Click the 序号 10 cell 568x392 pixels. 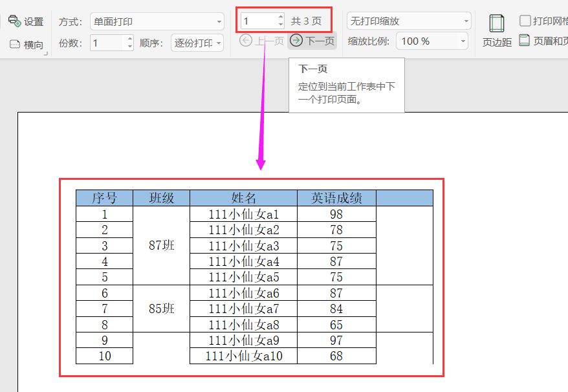click(104, 356)
